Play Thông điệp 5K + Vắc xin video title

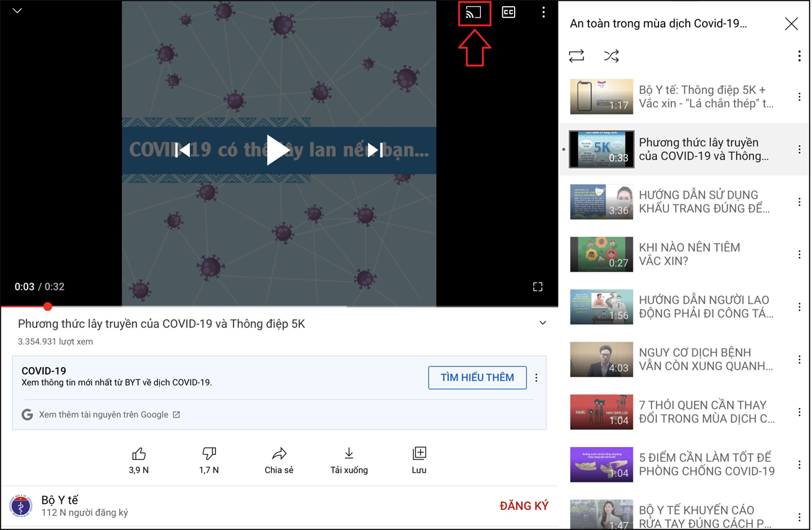706,97
